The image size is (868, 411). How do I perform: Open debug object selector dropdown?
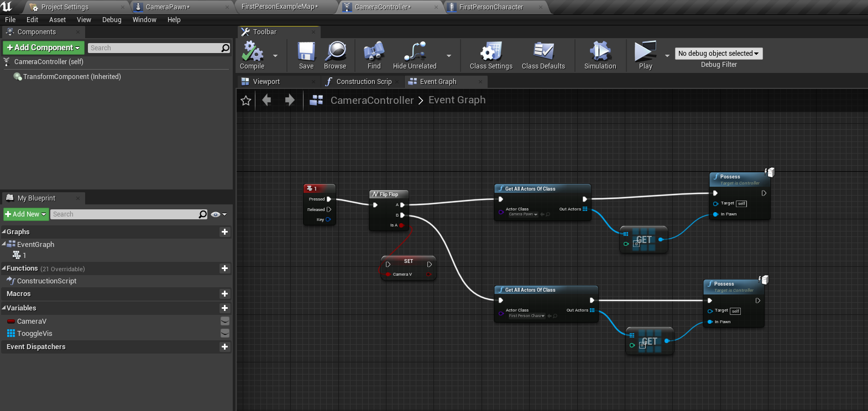[x=719, y=54]
